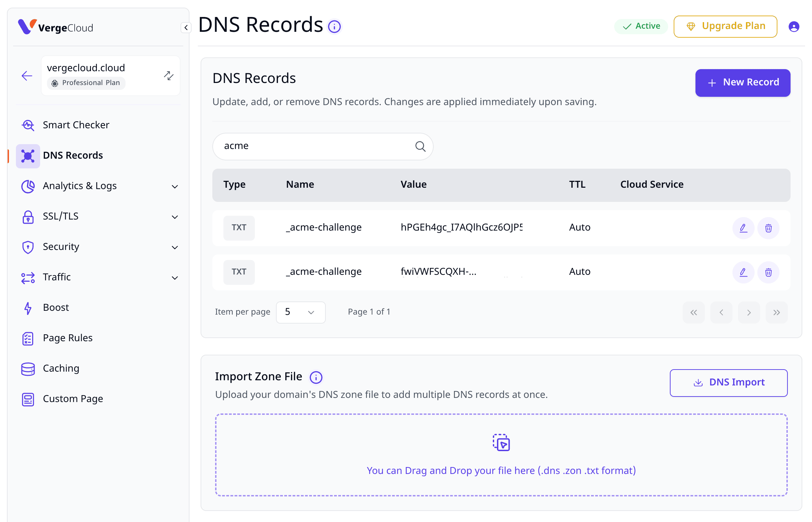Screen dimensions: 812x522
Task: Click the info icon beside DNS Records title
Action: (334, 27)
